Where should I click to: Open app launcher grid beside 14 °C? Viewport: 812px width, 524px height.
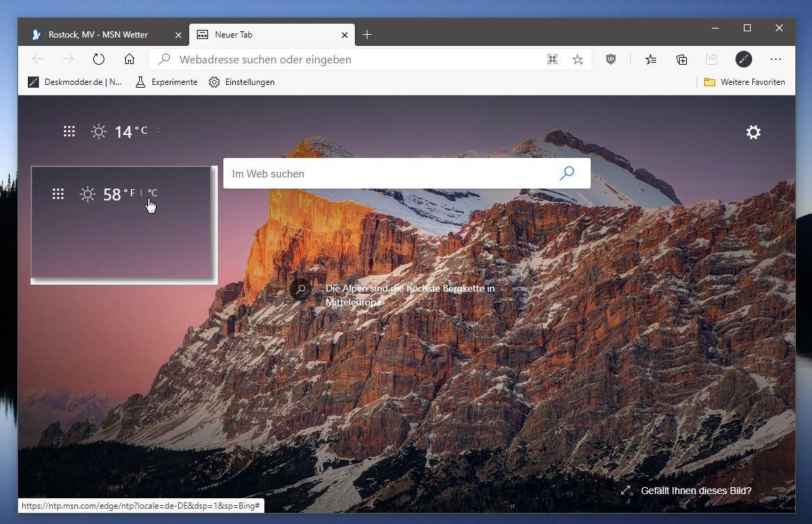pyautogui.click(x=69, y=132)
